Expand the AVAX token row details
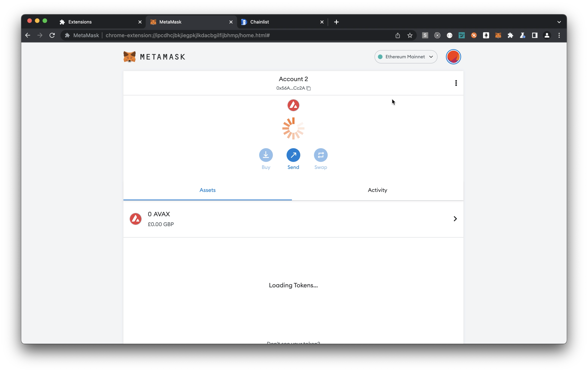This screenshot has width=588, height=372. (455, 219)
